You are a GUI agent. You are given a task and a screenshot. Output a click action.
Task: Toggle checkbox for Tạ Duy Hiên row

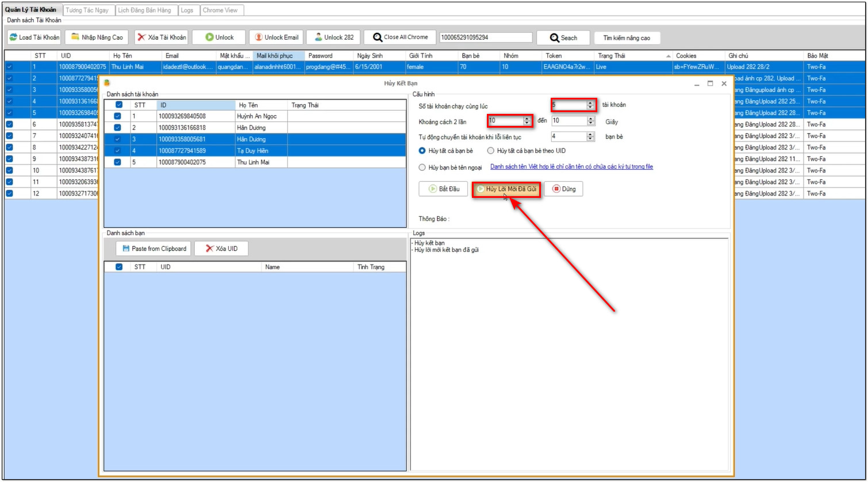pyautogui.click(x=118, y=151)
